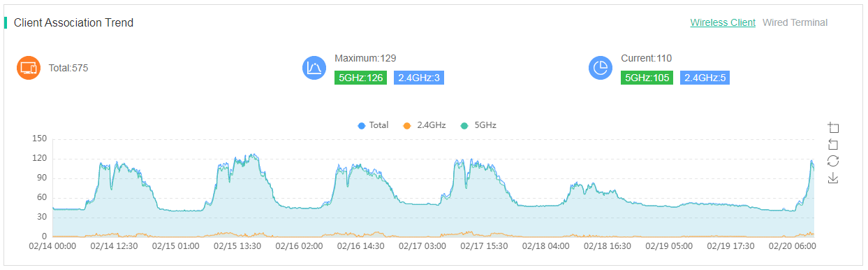Click the orange Total devices icon
Image resolution: width=868 pixels, height=270 pixels.
29,68
